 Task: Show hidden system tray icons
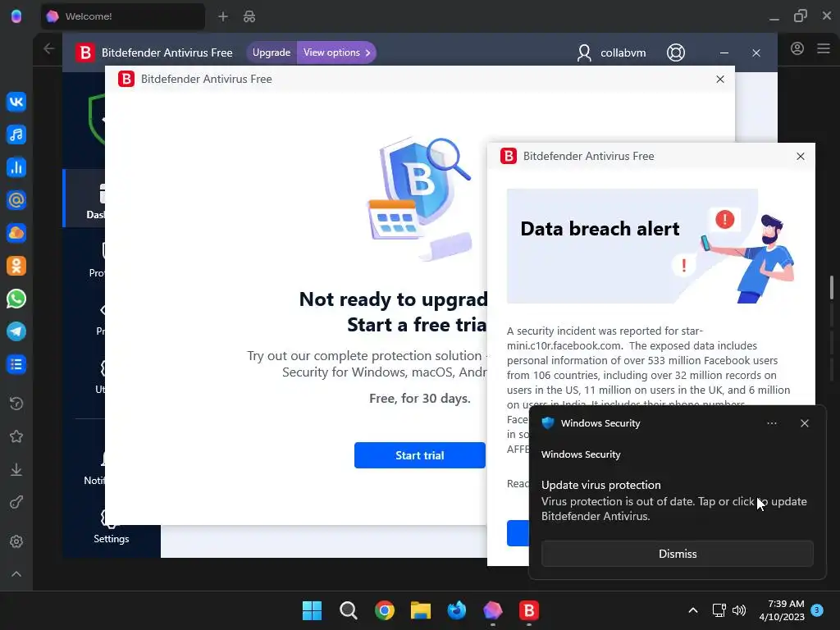click(x=692, y=610)
